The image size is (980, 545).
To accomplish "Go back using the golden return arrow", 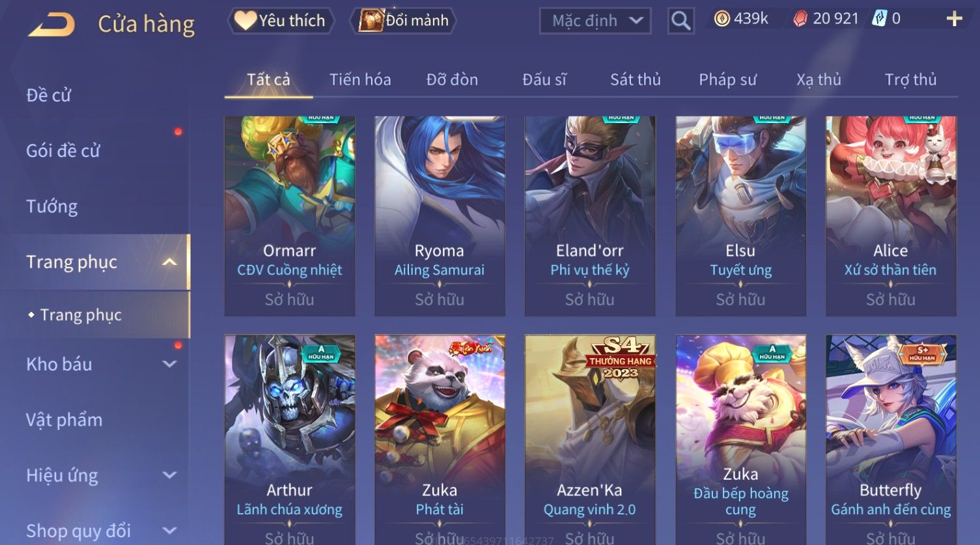I will (x=51, y=25).
